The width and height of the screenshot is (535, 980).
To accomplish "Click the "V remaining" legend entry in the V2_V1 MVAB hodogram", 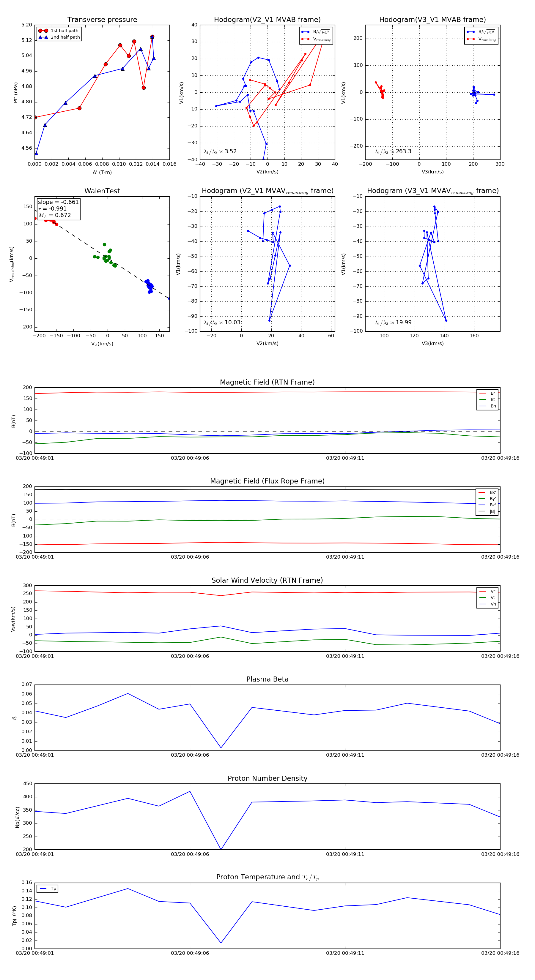I will pyautogui.click(x=316, y=39).
